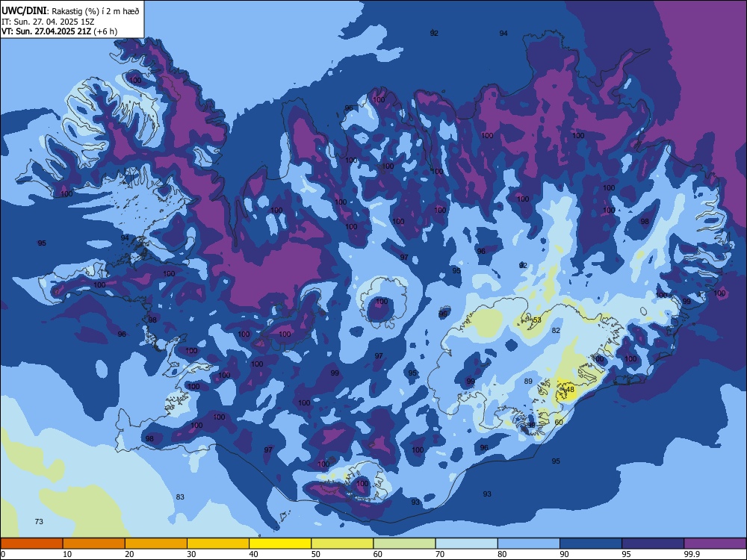Pick the purple legend swatch above 99.9
Screen dimensions: 747x560
coord(715,544)
